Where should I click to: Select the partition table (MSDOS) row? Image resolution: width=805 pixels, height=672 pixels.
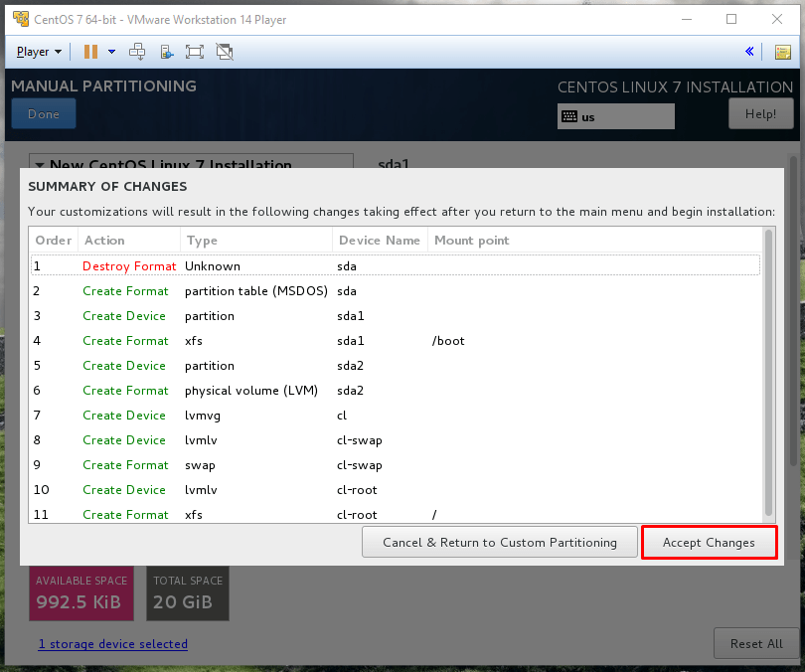pyautogui.click(x=396, y=291)
